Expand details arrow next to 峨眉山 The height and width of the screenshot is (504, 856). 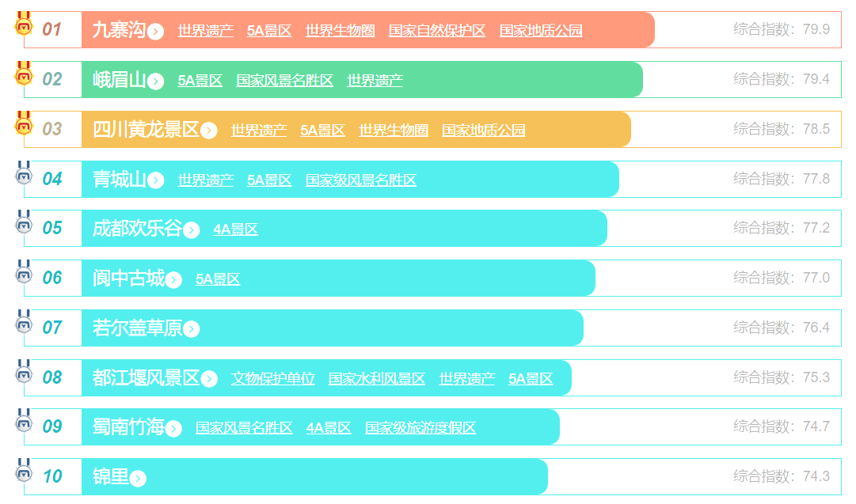[156, 81]
